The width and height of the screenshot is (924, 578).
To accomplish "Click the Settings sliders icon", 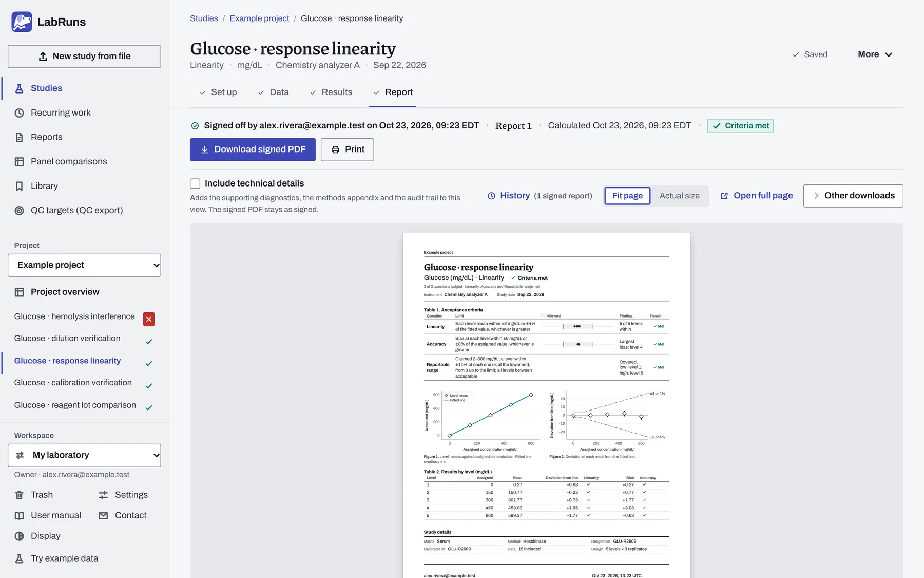I will click(x=103, y=495).
